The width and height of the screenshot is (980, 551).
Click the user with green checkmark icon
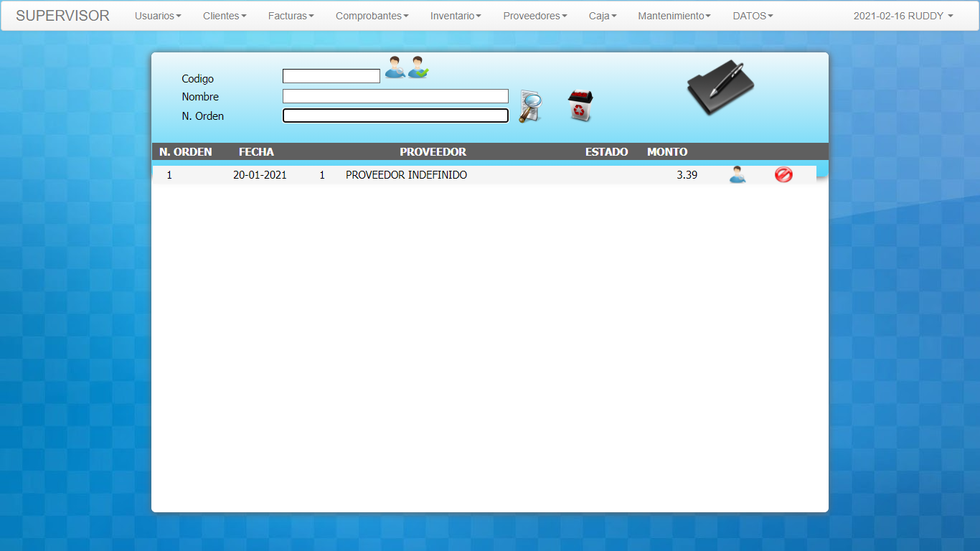pos(418,67)
